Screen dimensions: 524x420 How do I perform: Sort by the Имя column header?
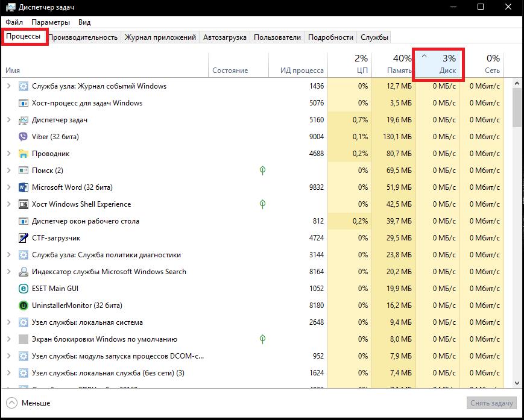(105, 65)
